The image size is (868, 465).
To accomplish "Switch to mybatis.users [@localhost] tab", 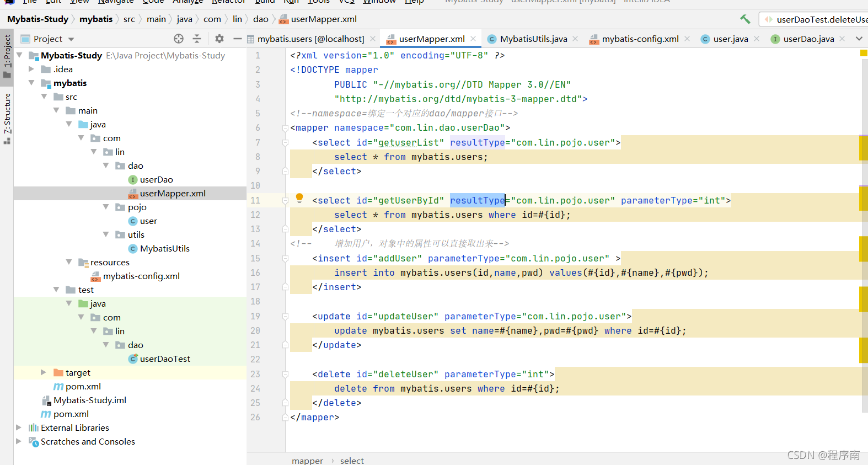I will [310, 39].
